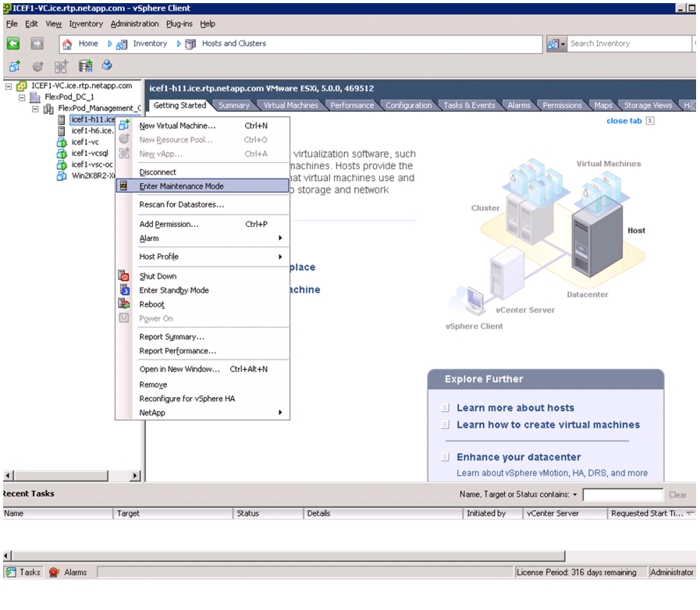Click the maintenance mode icon in menu
Viewport: 700px width, 610px height.
click(x=123, y=186)
